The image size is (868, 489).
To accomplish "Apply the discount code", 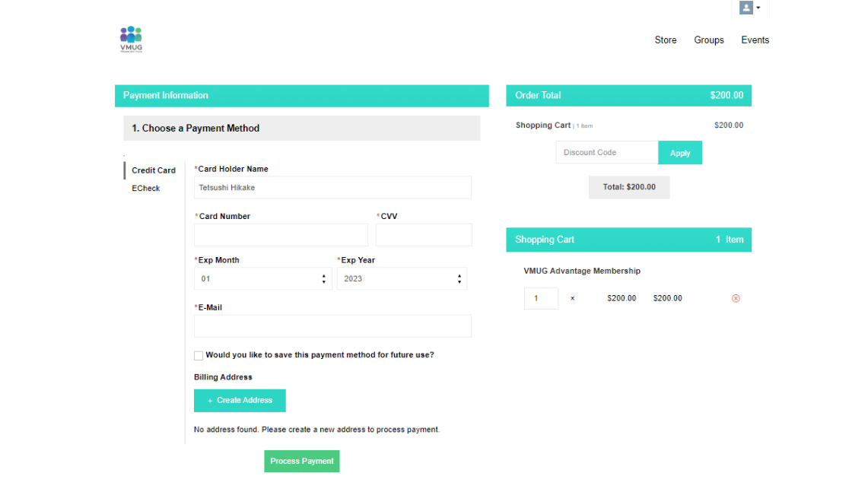I will point(680,153).
